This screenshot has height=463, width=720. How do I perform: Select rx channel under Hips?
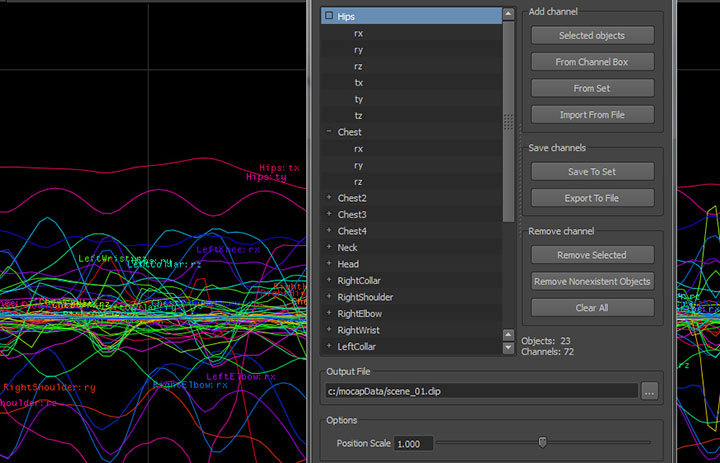tap(359, 33)
